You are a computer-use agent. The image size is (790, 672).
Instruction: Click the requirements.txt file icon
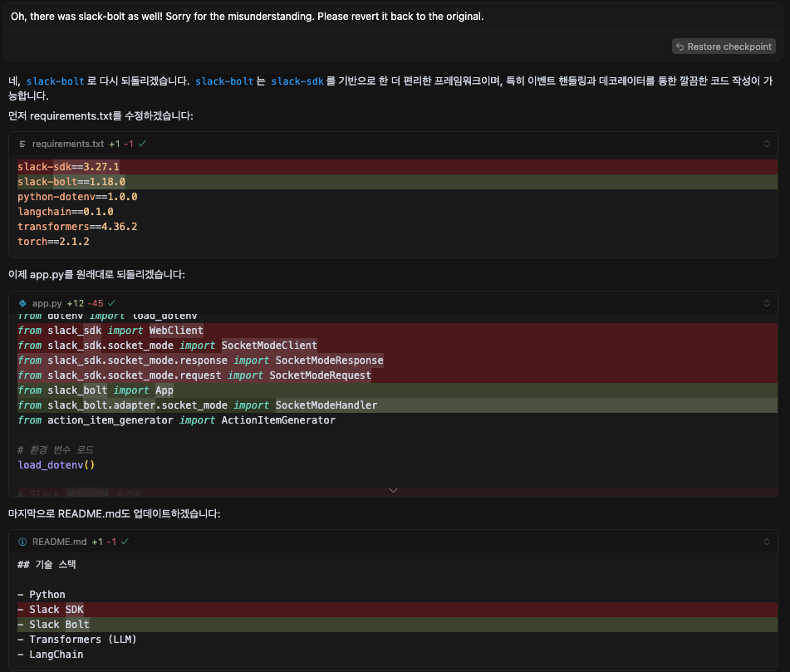(22, 144)
